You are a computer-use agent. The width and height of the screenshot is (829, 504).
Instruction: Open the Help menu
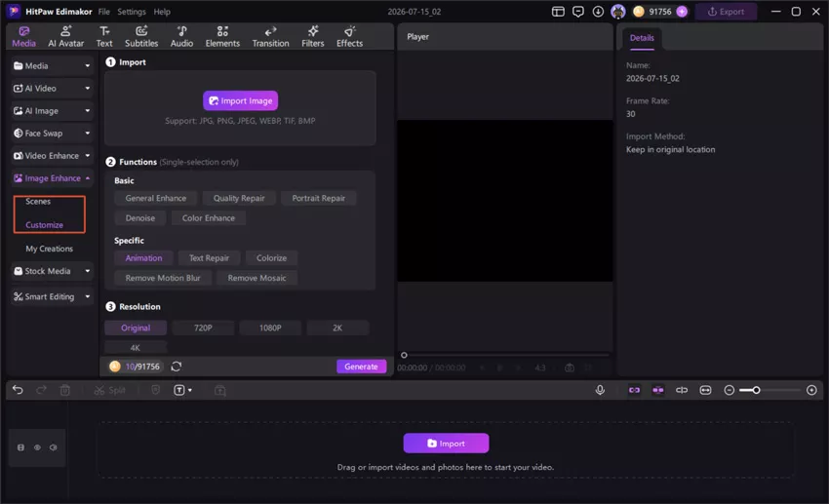point(162,12)
